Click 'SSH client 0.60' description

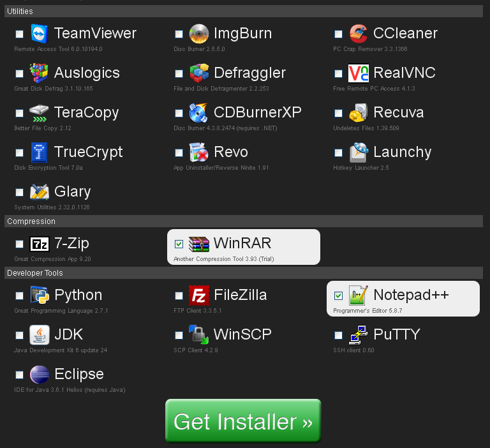coord(353,350)
